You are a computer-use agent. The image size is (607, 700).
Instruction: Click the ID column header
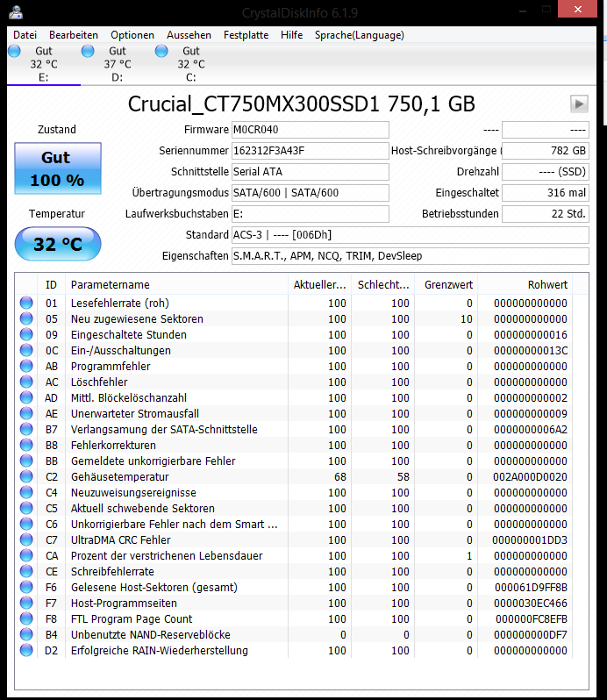click(x=52, y=285)
